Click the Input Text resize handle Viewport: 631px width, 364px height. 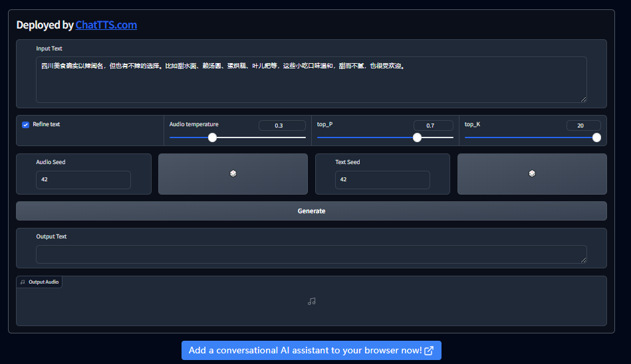coord(583,99)
